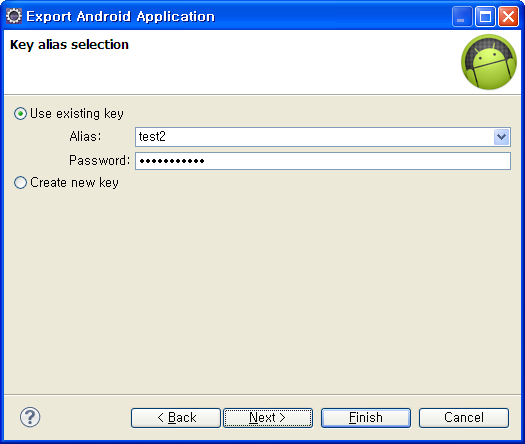Click the Alias: label
The width and height of the screenshot is (525, 444).
click(x=85, y=137)
